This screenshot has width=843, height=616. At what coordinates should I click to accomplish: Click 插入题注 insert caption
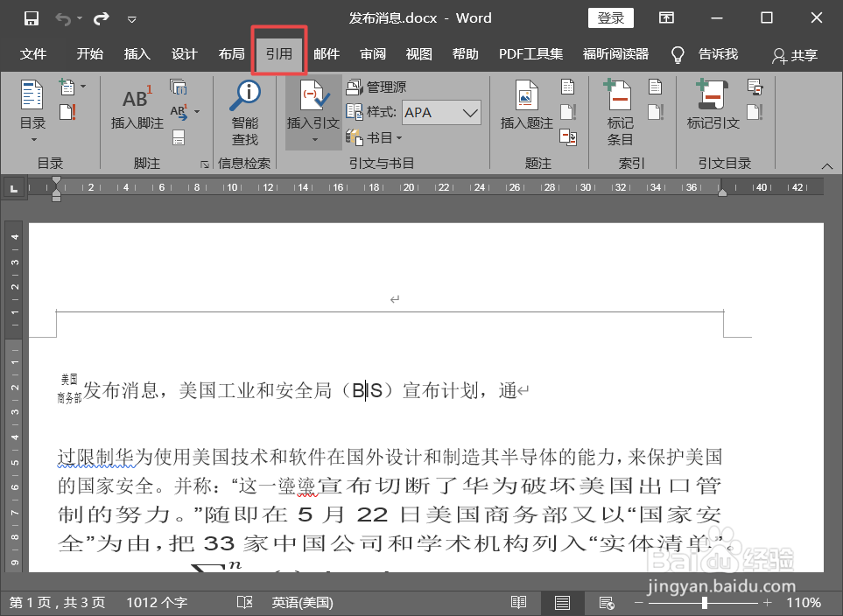click(526, 106)
